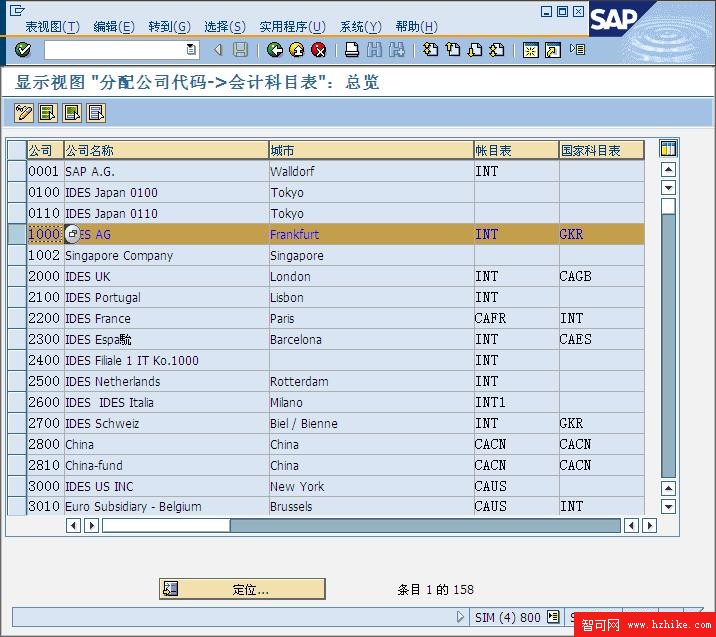
Task: Select row marker for company 3010
Action: [x=17, y=506]
